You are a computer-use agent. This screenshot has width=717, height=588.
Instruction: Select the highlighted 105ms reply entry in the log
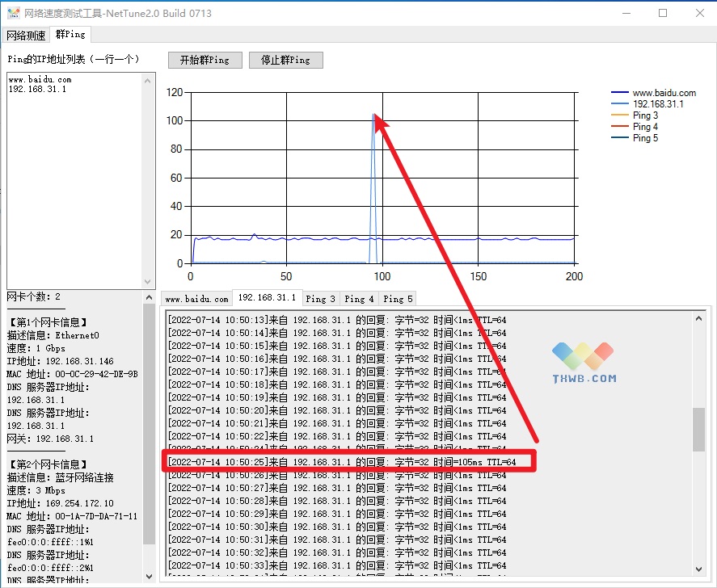tap(348, 462)
